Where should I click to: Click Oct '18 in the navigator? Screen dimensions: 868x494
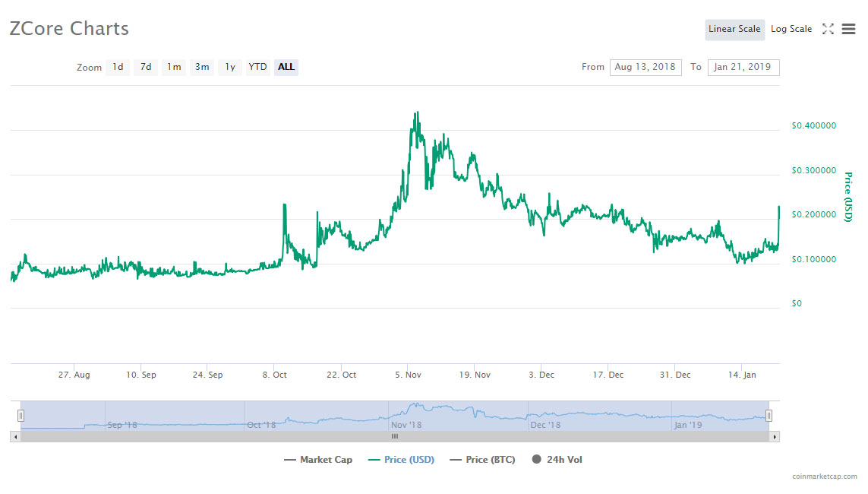pos(261,426)
